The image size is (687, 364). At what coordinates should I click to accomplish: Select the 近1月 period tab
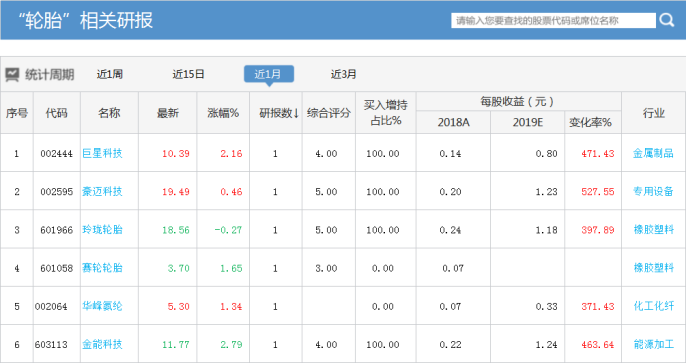pyautogui.click(x=269, y=74)
